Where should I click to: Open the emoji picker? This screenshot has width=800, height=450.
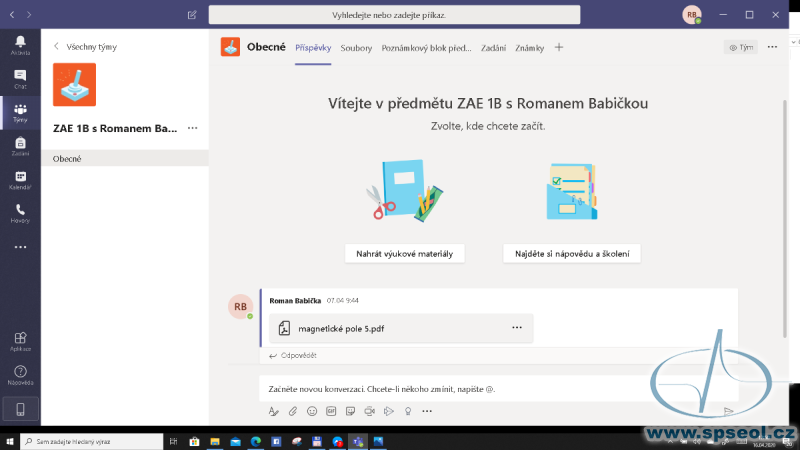coord(312,411)
